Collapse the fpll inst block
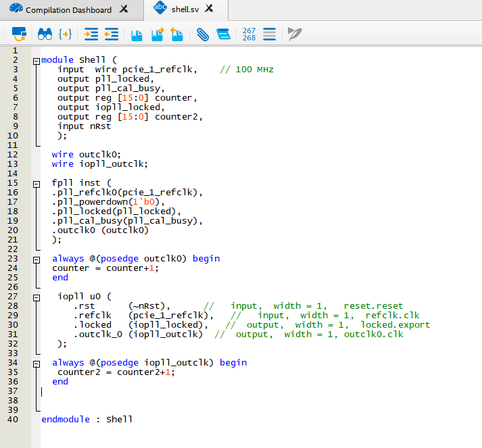The width and height of the screenshot is (482, 448). pyautogui.click(x=36, y=183)
